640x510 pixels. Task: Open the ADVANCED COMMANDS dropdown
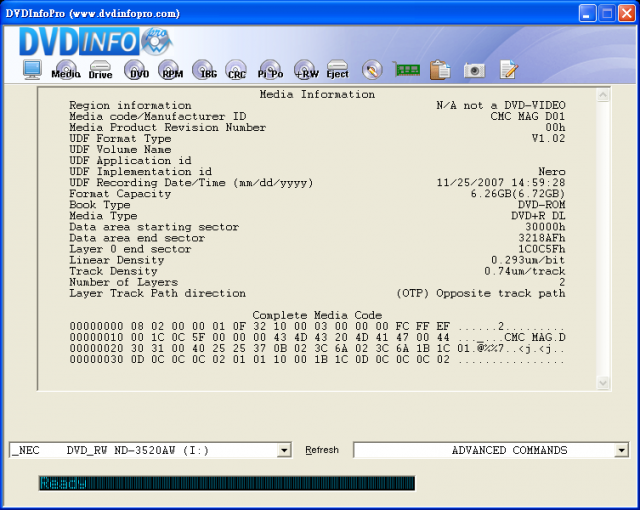tap(621, 450)
